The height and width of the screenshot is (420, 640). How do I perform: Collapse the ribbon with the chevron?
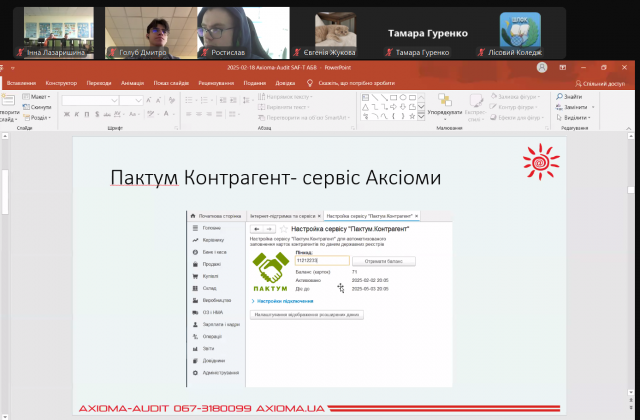click(x=629, y=128)
